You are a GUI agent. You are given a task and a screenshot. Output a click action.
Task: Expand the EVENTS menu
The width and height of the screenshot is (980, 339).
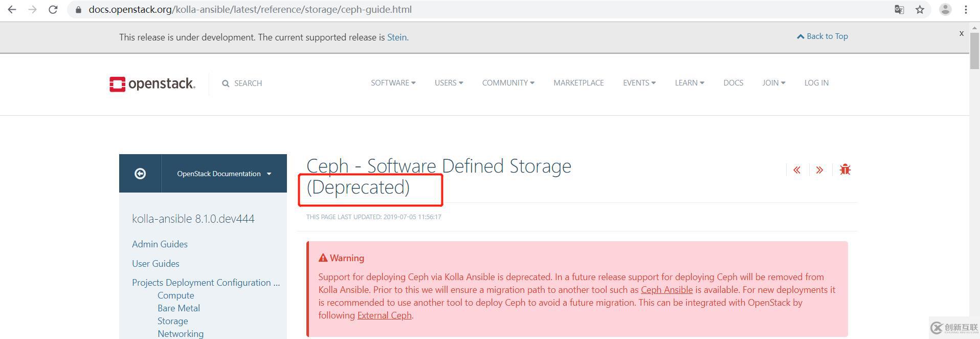click(639, 83)
